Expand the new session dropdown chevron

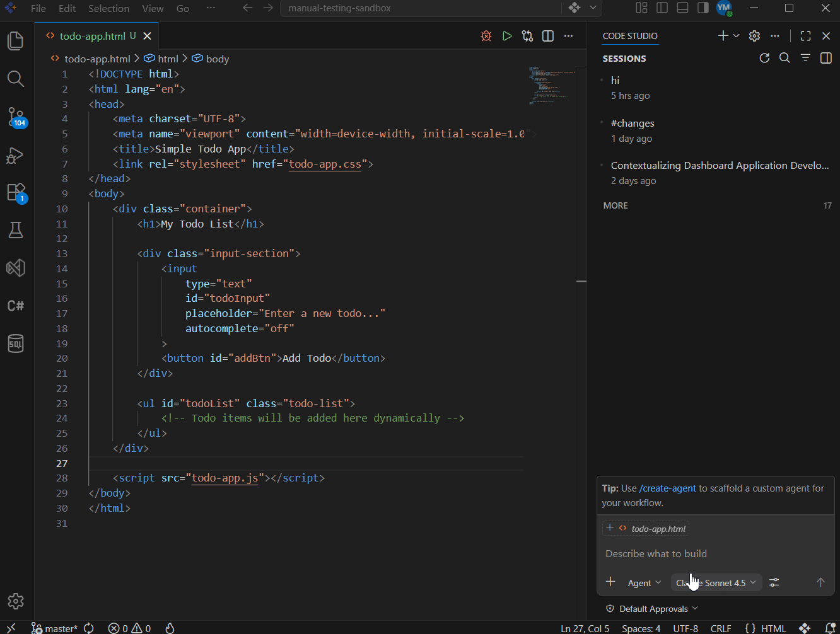pyautogui.click(x=736, y=36)
